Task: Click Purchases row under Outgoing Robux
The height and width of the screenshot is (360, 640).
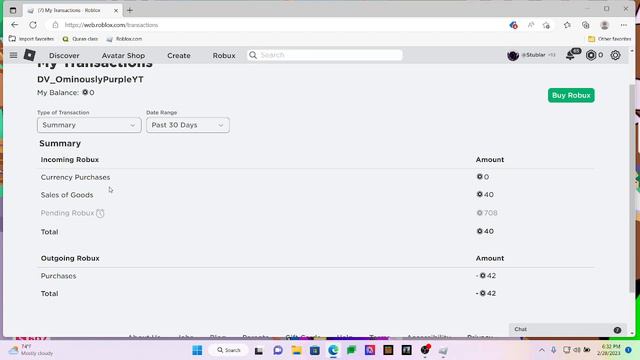Action: (58, 276)
